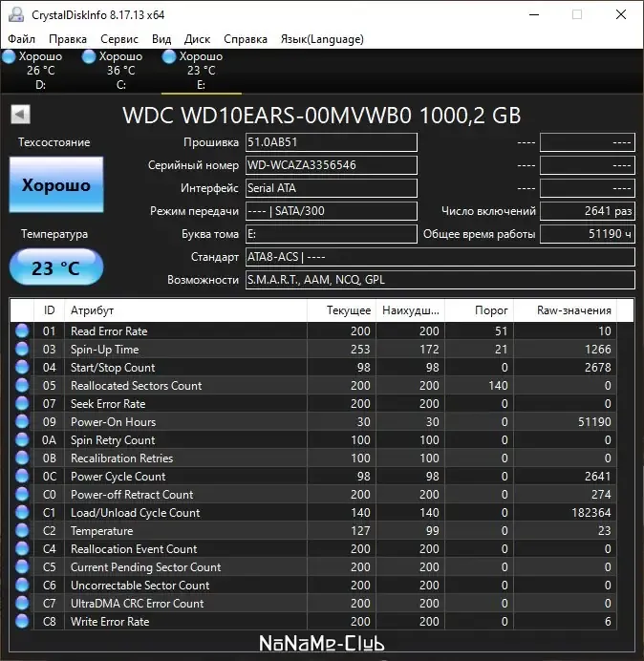Click the Raw-значения column header

pyautogui.click(x=566, y=310)
